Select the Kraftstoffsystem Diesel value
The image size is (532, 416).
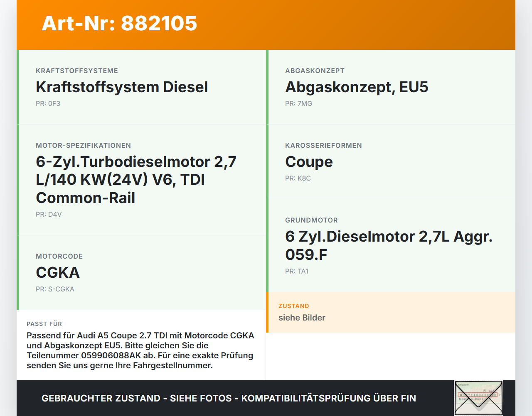(x=122, y=87)
